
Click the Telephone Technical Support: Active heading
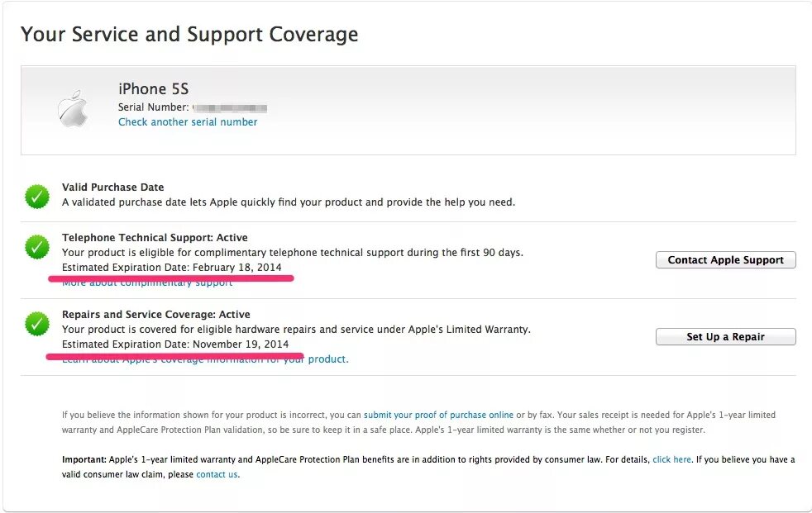pyautogui.click(x=155, y=238)
